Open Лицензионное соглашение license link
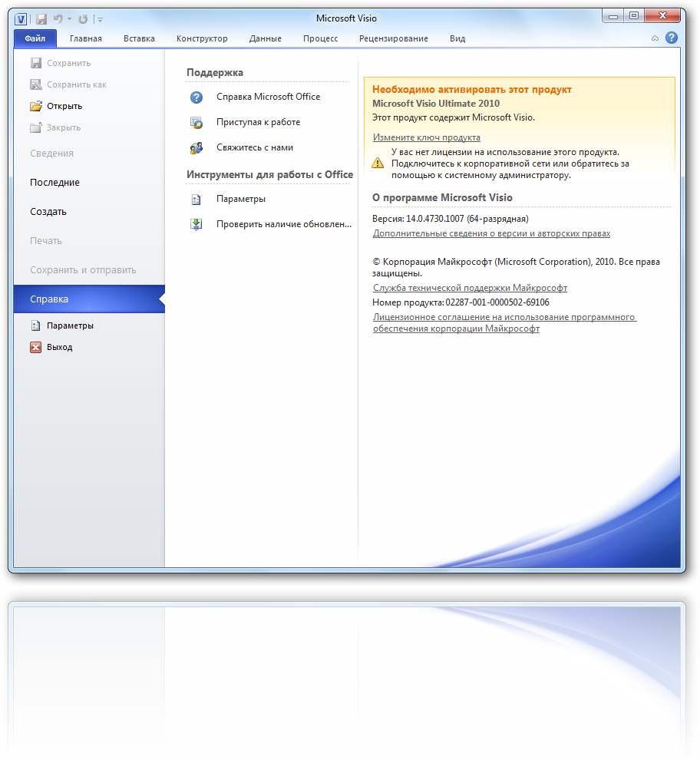Viewport: 700px width, 763px height. [504, 322]
